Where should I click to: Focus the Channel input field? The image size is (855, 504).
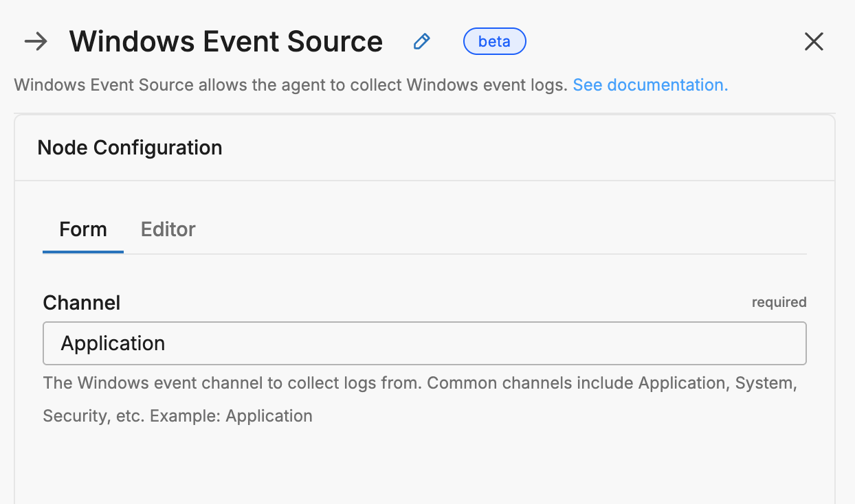click(x=425, y=343)
